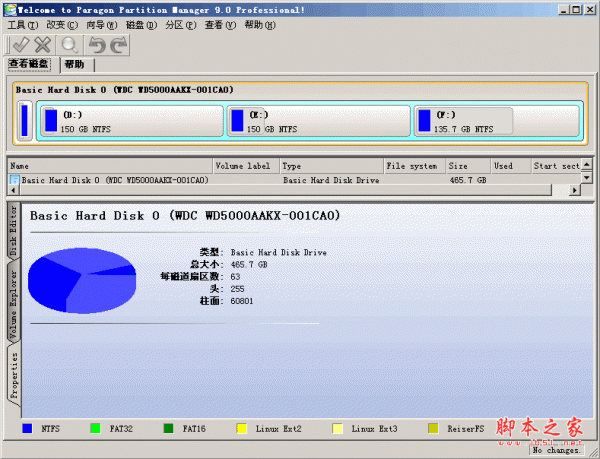
Task: Sort by the Type column header
Action: 331,166
